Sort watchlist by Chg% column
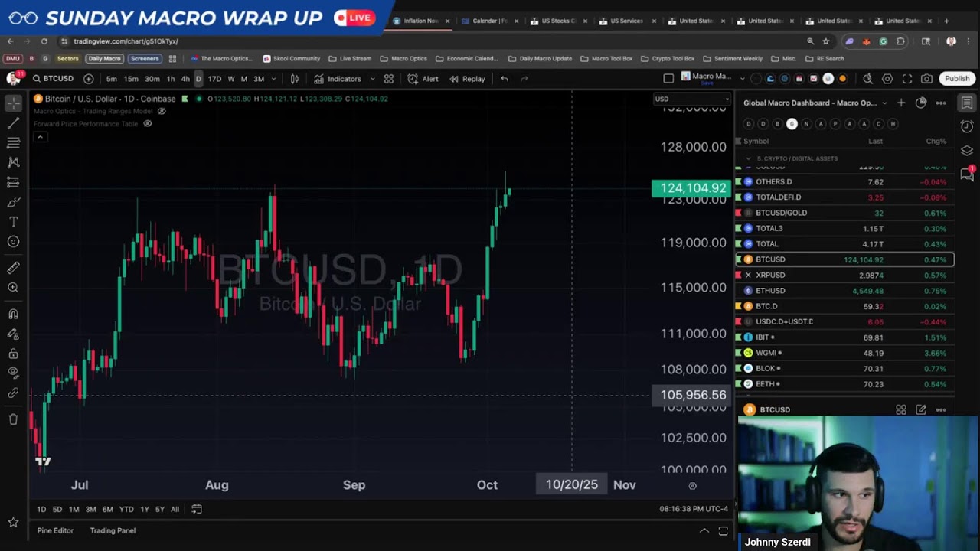 [936, 141]
